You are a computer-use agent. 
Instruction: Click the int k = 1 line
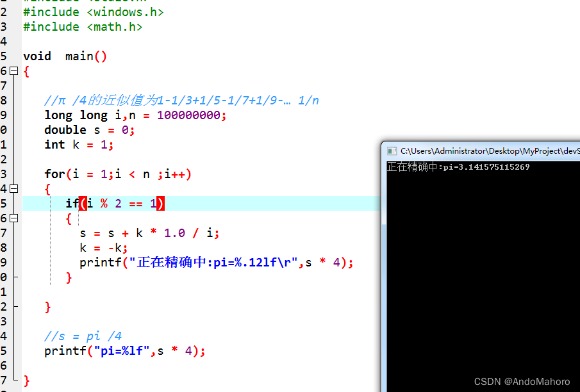point(79,145)
